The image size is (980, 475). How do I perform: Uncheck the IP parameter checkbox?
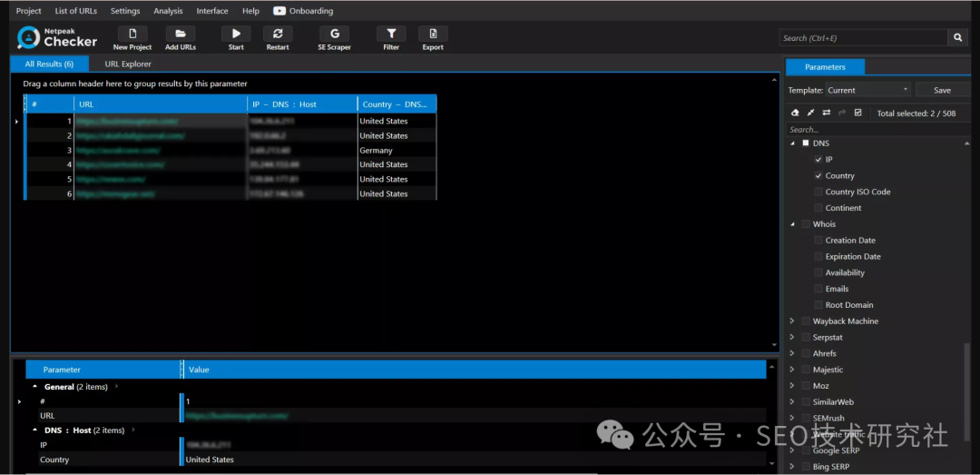[x=818, y=160]
